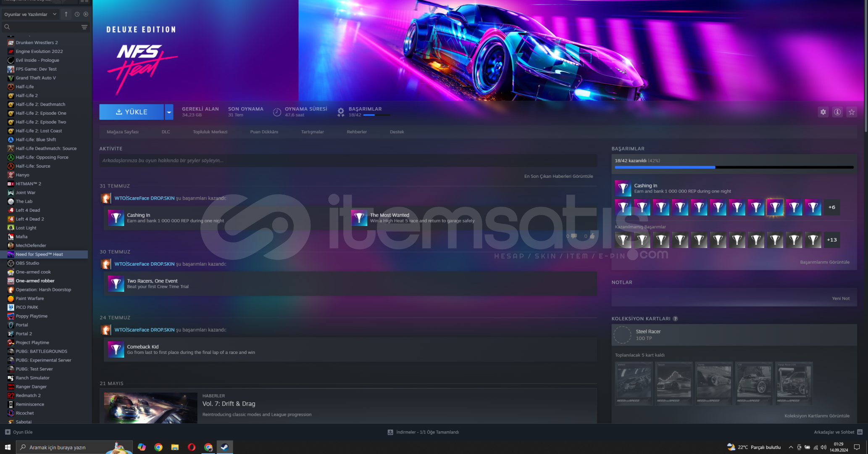Click Başarımlarını Görüntüle link
The height and width of the screenshot is (454, 868).
click(825, 262)
